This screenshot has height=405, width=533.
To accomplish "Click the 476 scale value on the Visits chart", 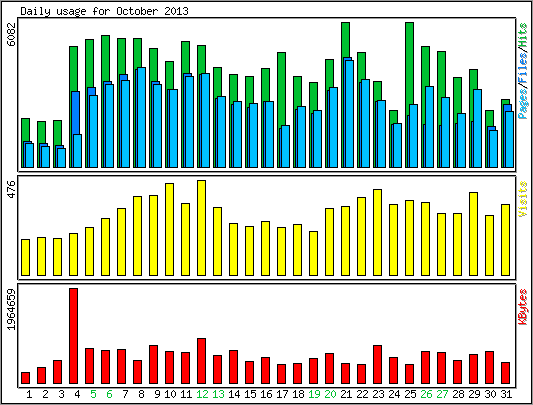I will 12,189.
